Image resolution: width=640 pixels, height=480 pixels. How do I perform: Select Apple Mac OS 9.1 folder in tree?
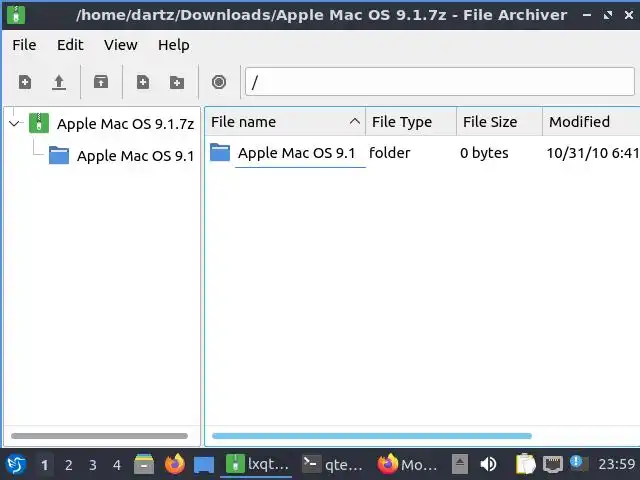pos(135,156)
